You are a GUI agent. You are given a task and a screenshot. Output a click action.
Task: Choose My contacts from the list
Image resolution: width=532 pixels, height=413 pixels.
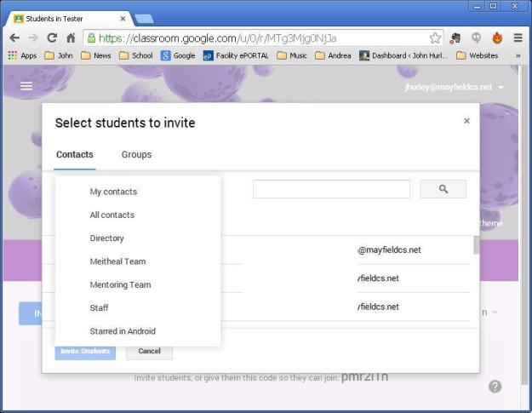click(x=138, y=192)
